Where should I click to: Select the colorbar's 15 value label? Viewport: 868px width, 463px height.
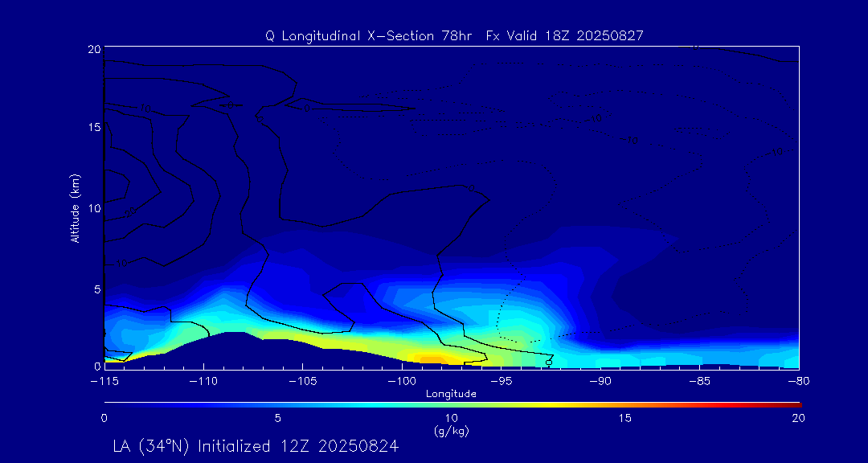pyautogui.click(x=624, y=418)
